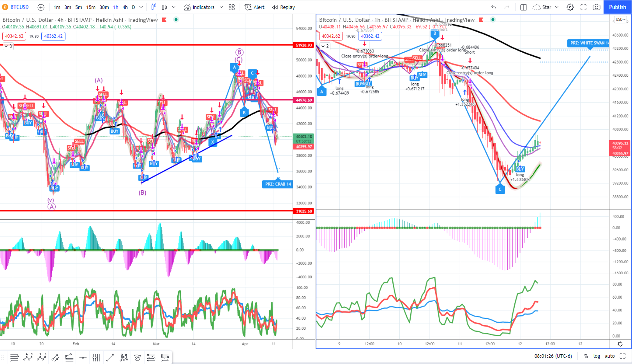The width and height of the screenshot is (632, 364).
Task: Select the XABCD Pattern drawing tool
Action: click(x=124, y=357)
